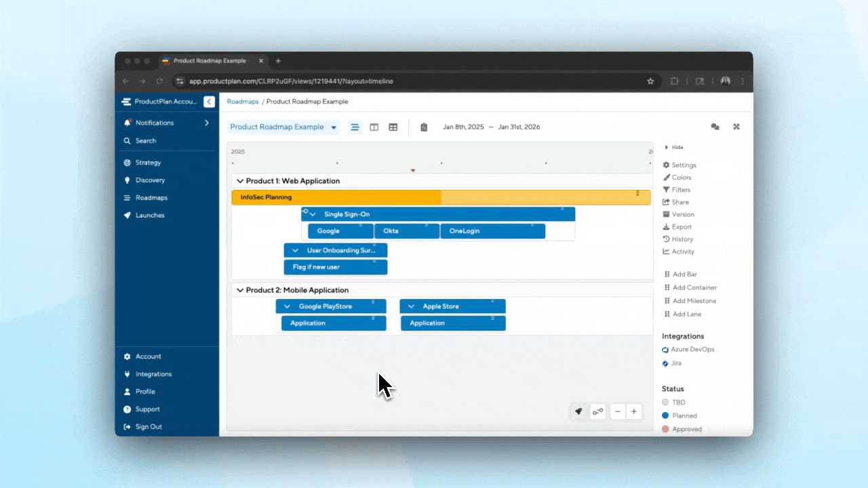Click the zoom in plus button
Screen dimensions: 868x488
634,411
